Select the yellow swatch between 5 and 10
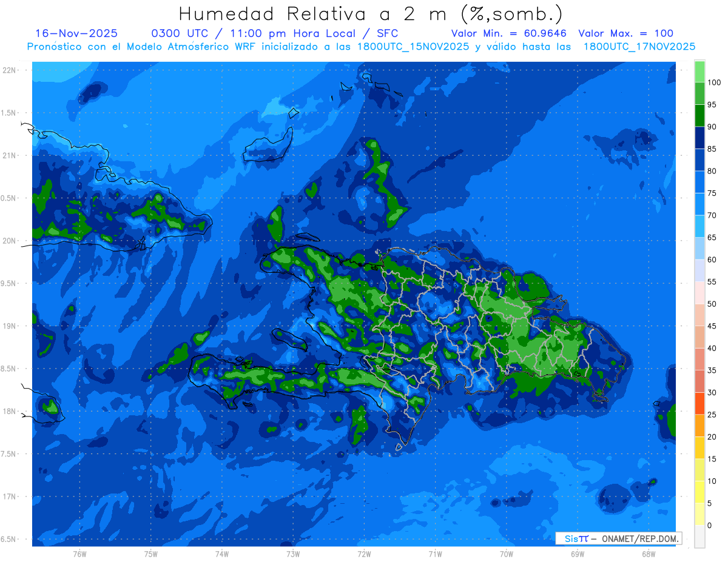 pyautogui.click(x=699, y=492)
